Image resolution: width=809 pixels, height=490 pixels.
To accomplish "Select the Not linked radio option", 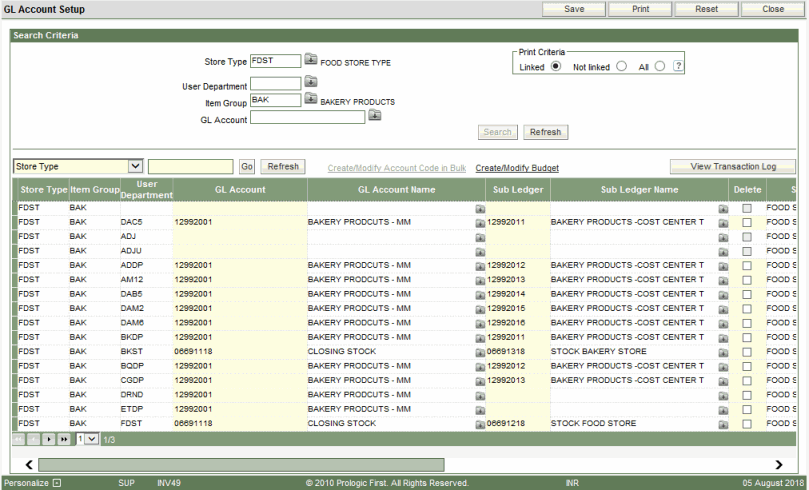I will point(622,66).
